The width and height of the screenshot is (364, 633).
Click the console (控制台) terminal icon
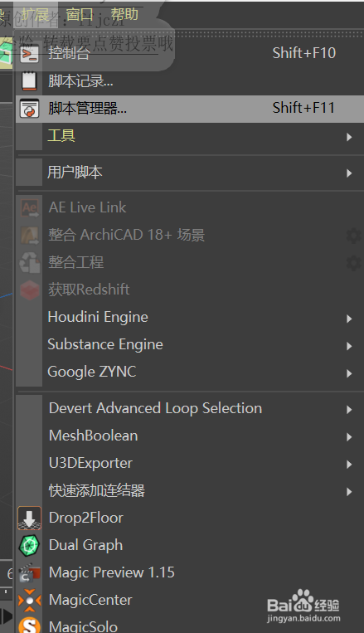click(30, 53)
